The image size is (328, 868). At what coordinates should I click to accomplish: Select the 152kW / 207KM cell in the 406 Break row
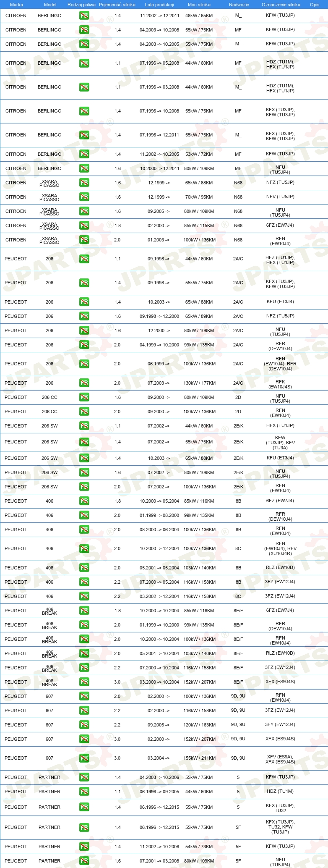[199, 682]
